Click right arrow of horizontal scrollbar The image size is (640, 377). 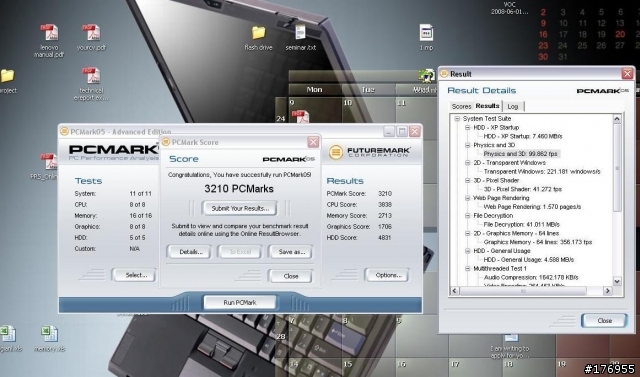point(608,291)
